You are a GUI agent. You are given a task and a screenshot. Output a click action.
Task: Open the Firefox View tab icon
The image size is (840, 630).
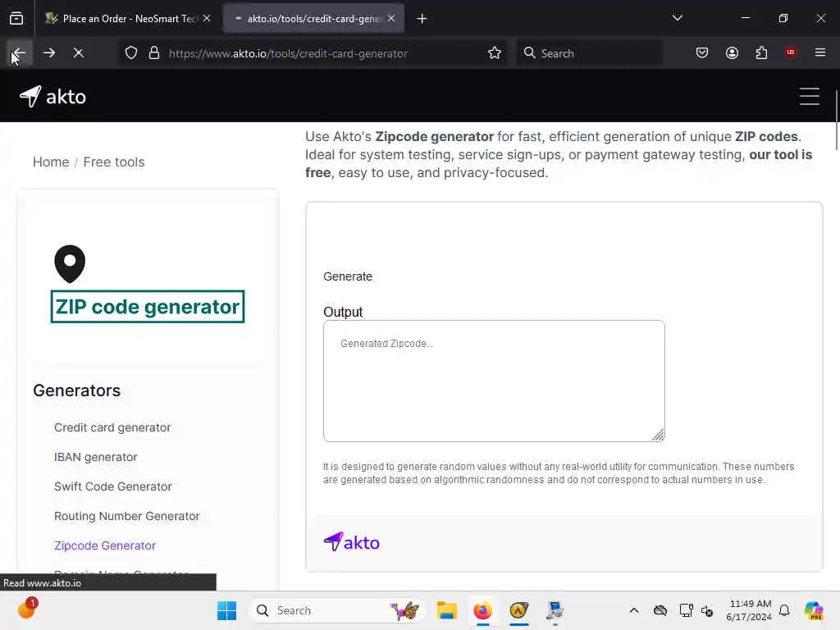pos(16,19)
